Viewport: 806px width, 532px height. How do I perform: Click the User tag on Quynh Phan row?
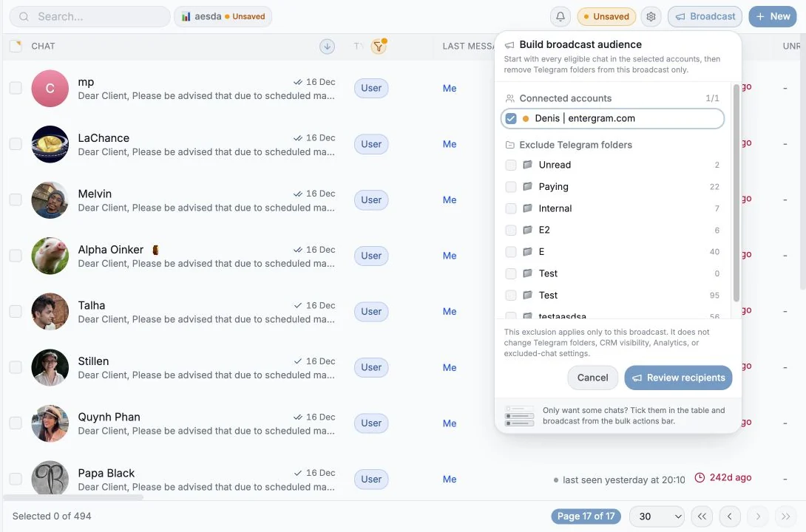(x=371, y=423)
